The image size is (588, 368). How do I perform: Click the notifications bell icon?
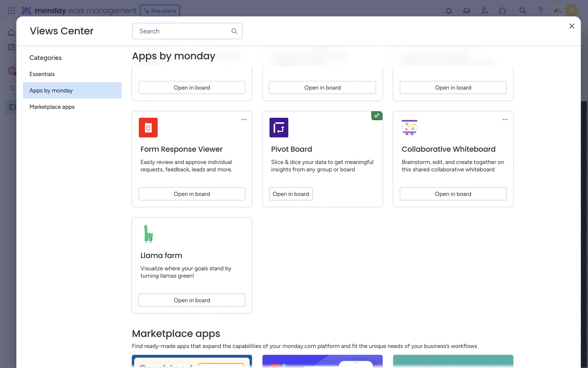[x=449, y=11]
